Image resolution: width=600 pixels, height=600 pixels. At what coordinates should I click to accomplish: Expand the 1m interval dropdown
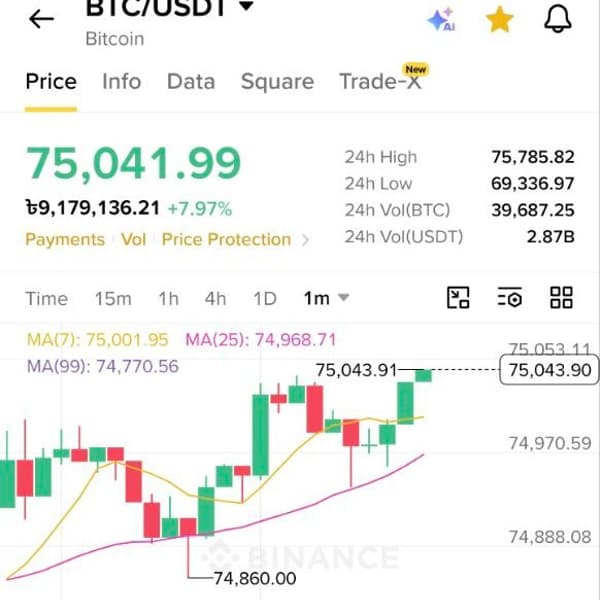[326, 298]
